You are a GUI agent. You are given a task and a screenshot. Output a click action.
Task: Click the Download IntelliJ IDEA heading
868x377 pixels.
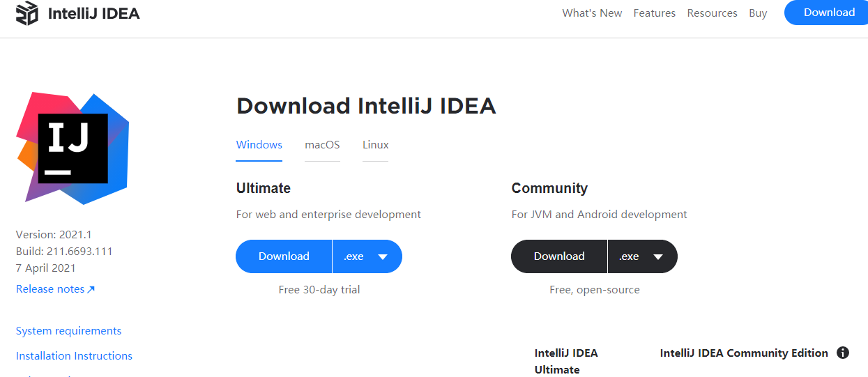pos(366,106)
